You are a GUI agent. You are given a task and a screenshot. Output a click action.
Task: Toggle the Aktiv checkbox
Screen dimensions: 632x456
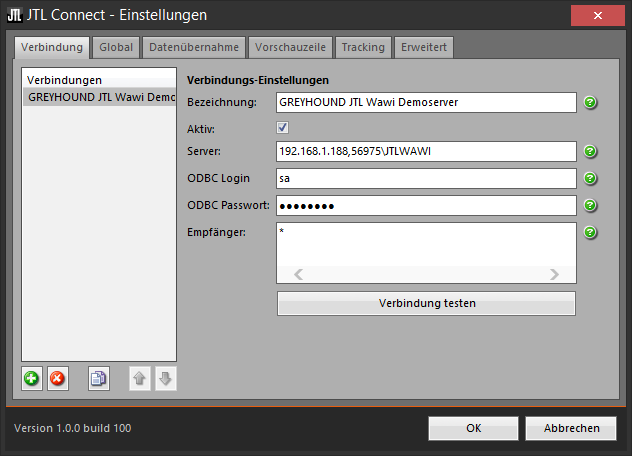tap(283, 128)
